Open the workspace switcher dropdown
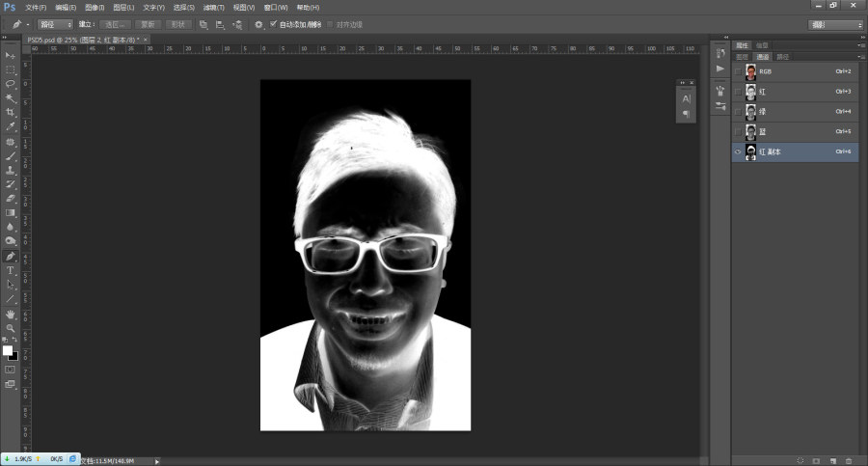The image size is (868, 466). (x=836, y=24)
